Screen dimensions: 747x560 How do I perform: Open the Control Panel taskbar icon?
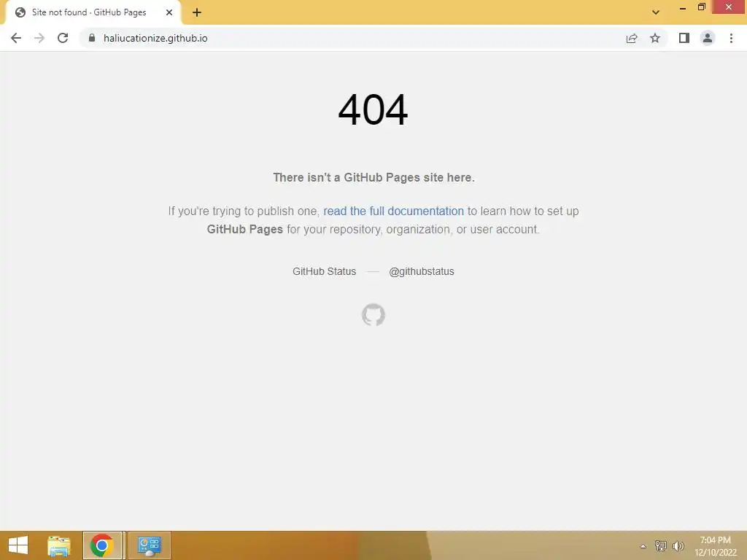click(x=149, y=545)
